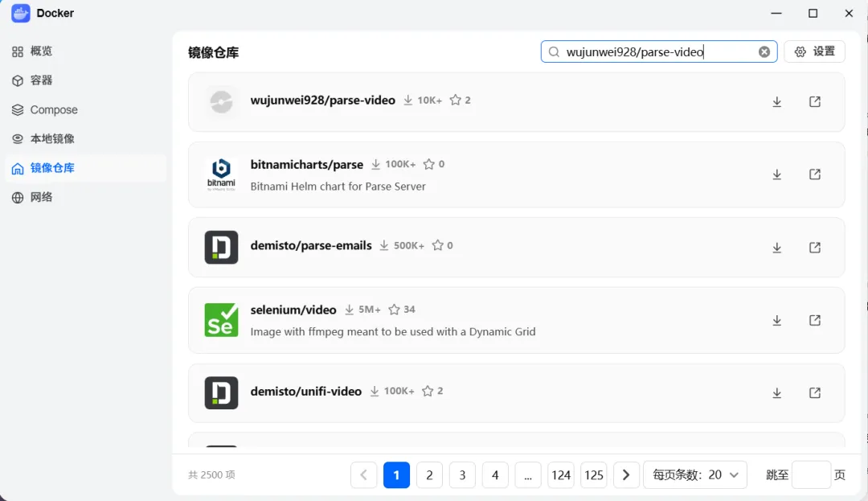Click the 共 2500 项 total count
Viewport: 868px width, 501px height.
coord(211,475)
